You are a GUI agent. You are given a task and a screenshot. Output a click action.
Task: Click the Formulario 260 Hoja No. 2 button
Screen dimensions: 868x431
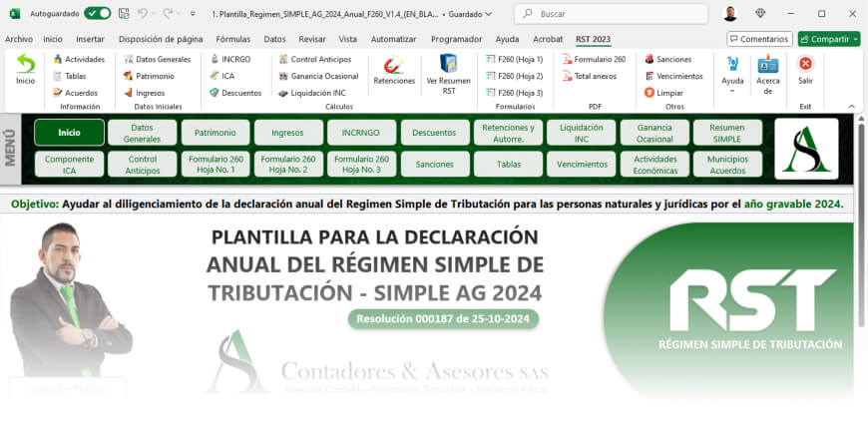tap(288, 165)
